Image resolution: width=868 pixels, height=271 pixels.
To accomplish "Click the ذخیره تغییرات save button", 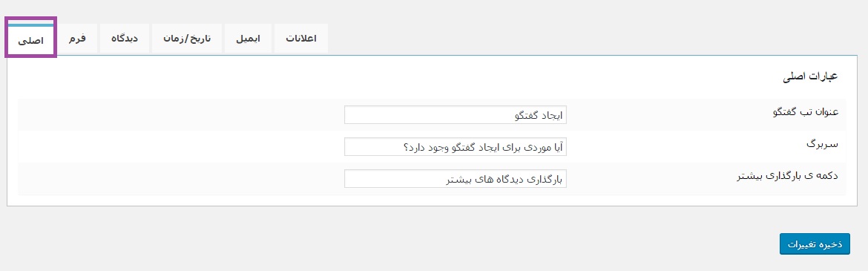I will pyautogui.click(x=815, y=244).
